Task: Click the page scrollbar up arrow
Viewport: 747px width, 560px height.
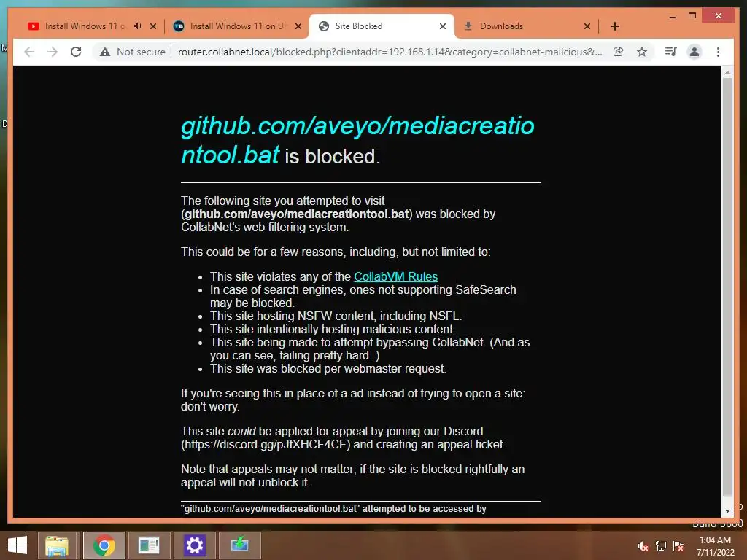Action: pyautogui.click(x=727, y=72)
